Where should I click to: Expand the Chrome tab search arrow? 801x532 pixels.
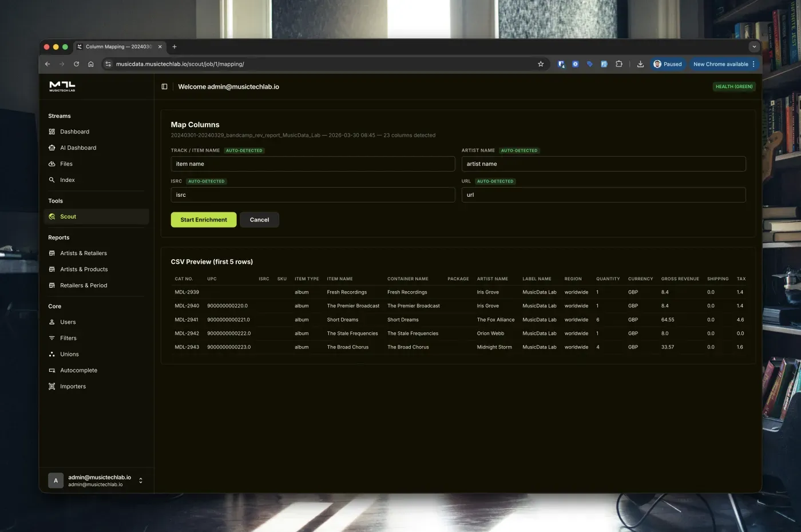click(754, 47)
